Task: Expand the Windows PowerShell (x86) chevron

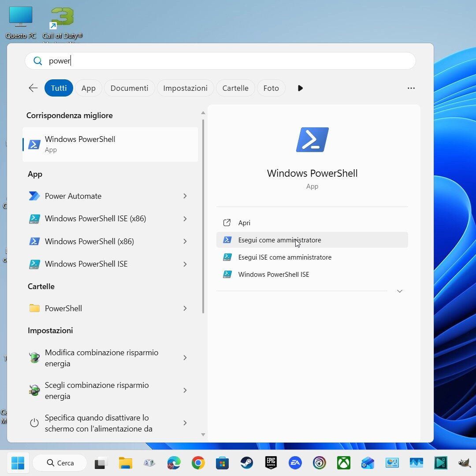Action: [185, 242]
